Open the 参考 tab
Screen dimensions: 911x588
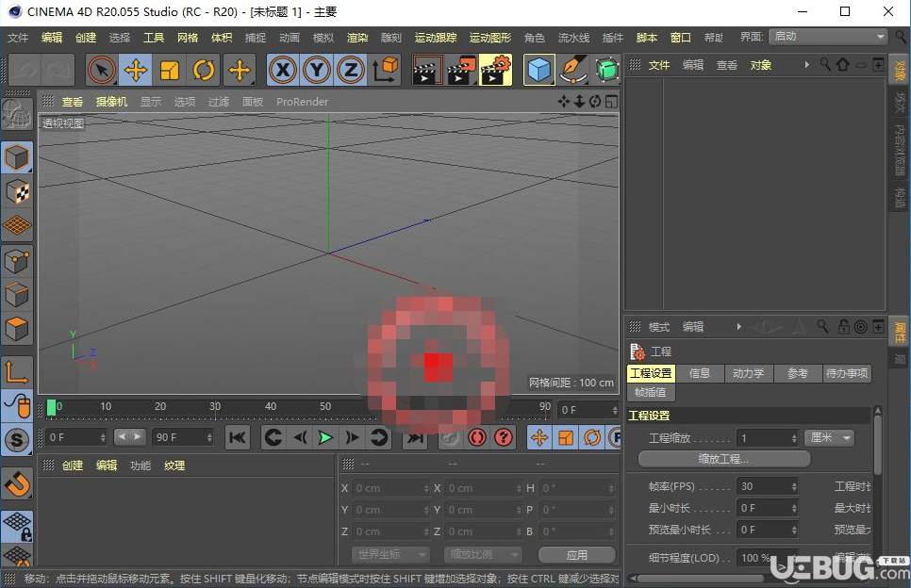click(798, 373)
